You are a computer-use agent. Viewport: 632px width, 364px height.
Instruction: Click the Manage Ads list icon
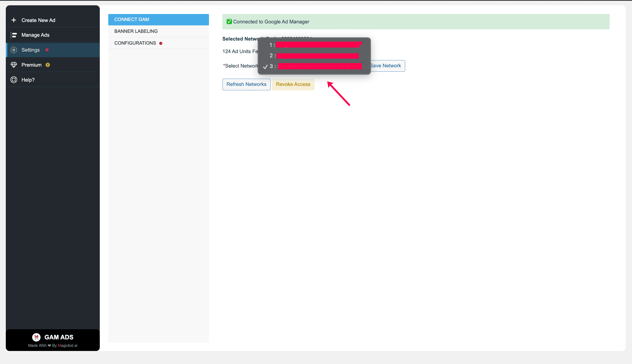(x=14, y=35)
